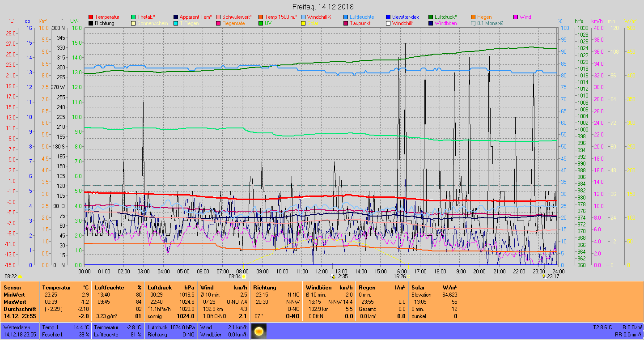Screen dimensions: 644x340
Task: Click the yellow marker beside 08:22
Action: click(x=20, y=276)
